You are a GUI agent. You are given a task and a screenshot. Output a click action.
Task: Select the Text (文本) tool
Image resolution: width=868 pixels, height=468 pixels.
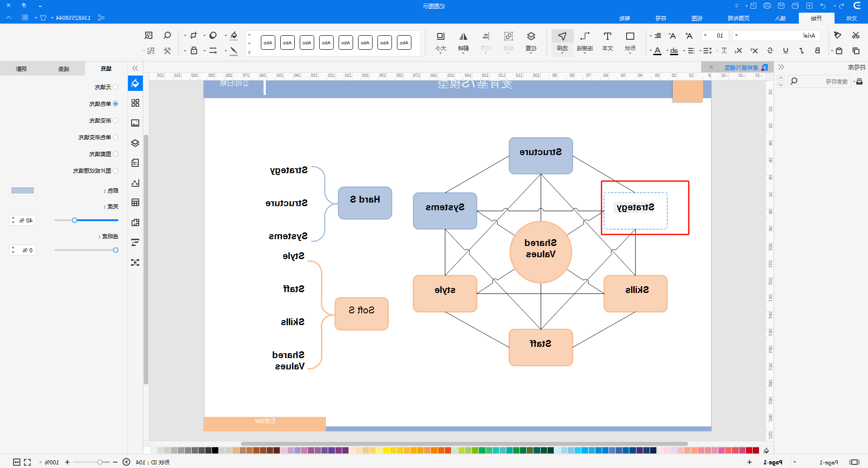coord(608,42)
